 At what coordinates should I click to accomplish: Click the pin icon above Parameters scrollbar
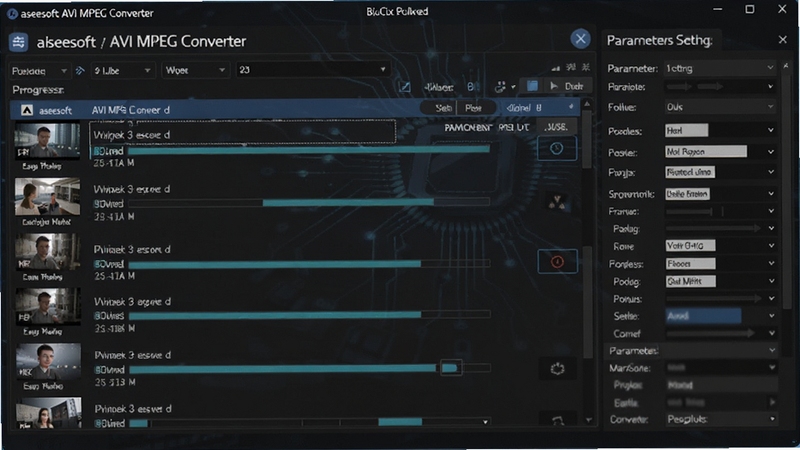tap(786, 66)
